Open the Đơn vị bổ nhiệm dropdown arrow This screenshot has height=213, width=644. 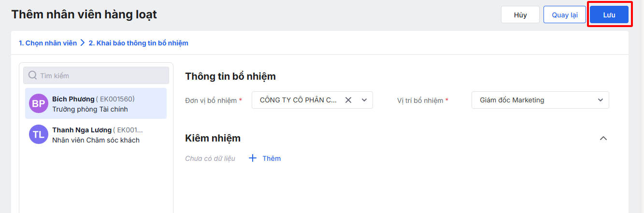click(x=364, y=100)
